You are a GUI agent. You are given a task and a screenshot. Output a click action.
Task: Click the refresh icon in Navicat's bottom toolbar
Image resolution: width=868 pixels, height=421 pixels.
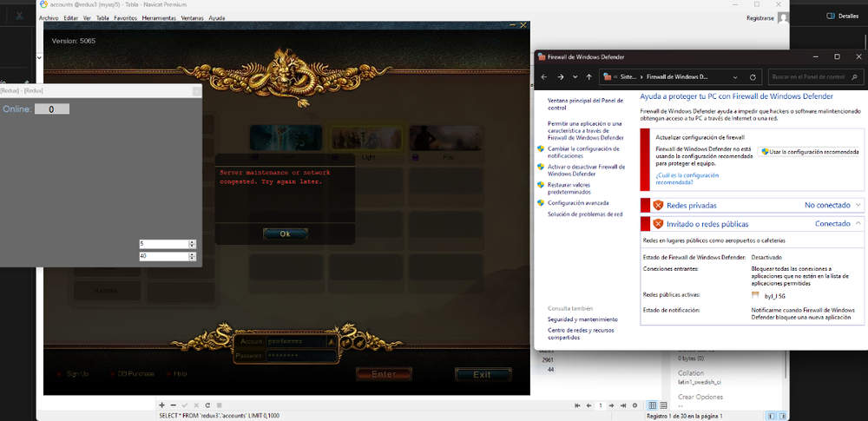click(x=207, y=405)
